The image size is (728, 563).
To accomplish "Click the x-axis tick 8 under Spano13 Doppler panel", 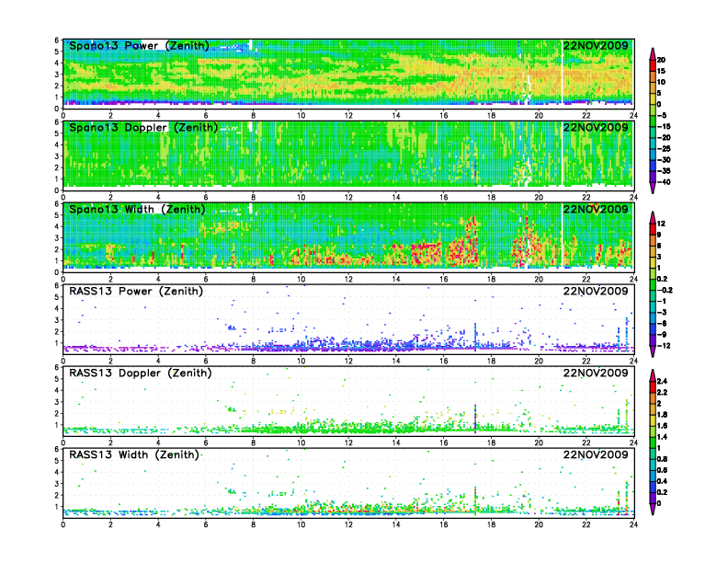I will [253, 198].
